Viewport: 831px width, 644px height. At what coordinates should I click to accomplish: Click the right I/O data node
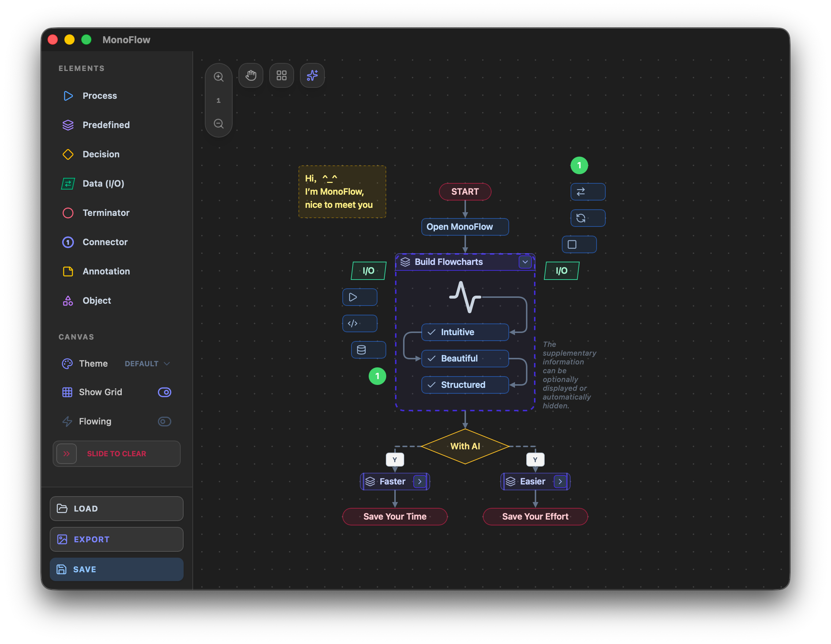[561, 271]
